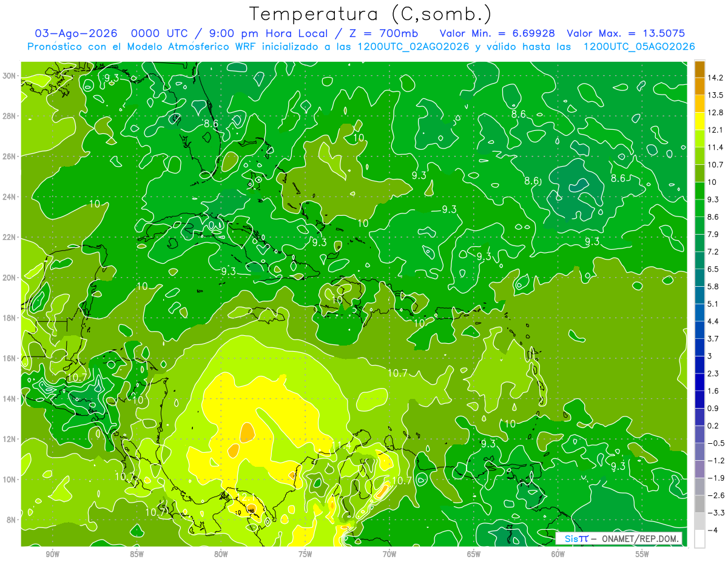This screenshot has height=562, width=728.
Task: Click the latitude axis label "18N"
Action: [x=10, y=318]
